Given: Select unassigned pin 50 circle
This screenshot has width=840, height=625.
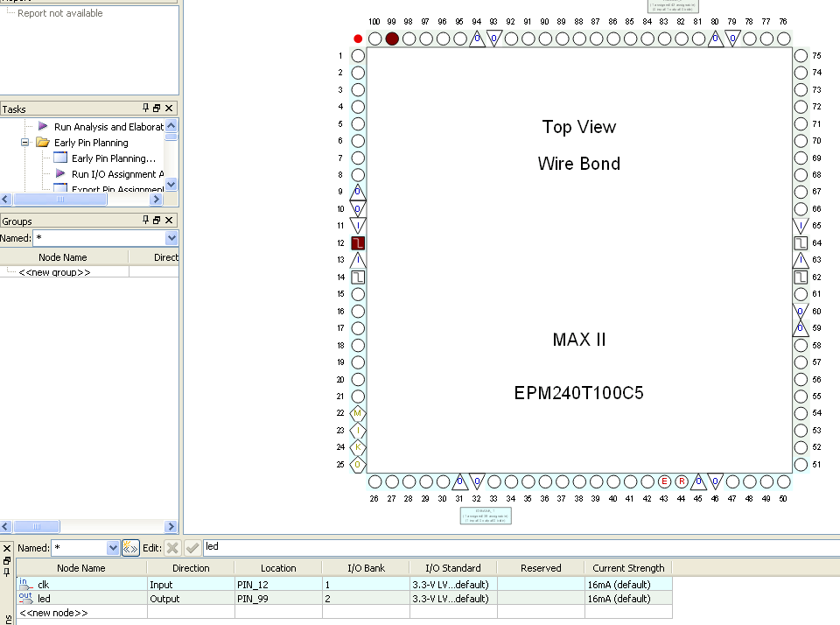Looking at the screenshot, I should pyautogui.click(x=784, y=481).
